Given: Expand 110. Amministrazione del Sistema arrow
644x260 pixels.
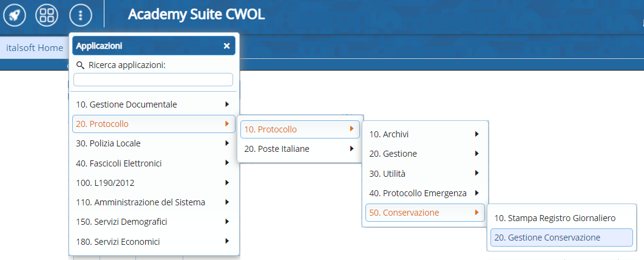Looking at the screenshot, I should [226, 202].
